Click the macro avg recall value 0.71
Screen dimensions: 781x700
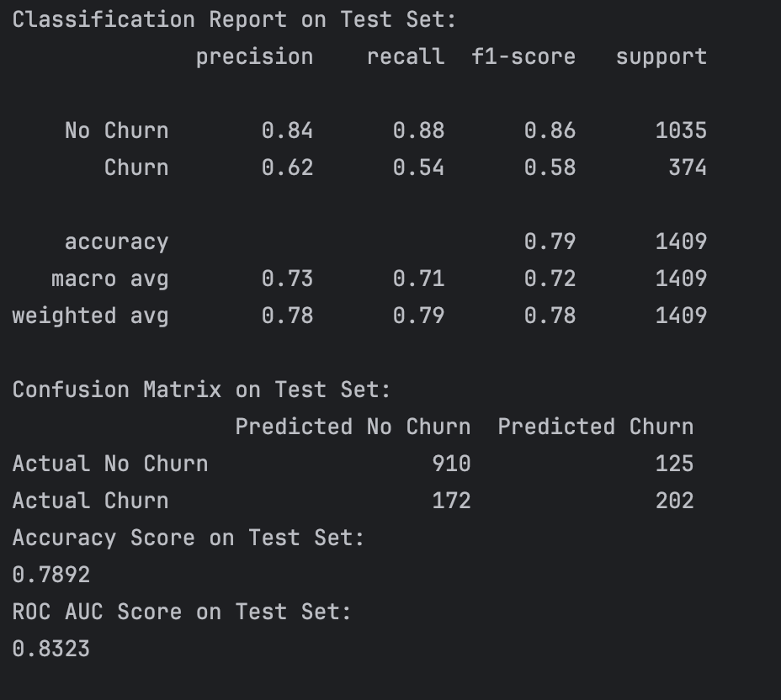418,278
